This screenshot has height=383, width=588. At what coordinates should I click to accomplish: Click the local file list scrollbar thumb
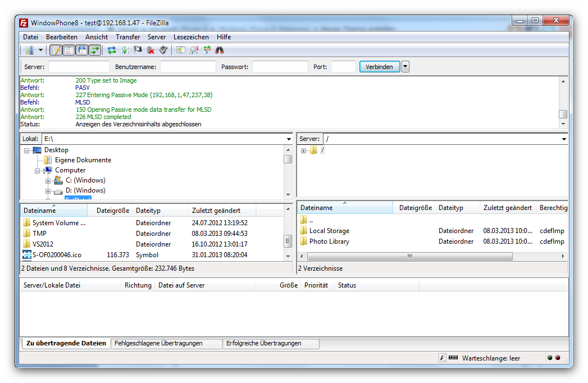[x=288, y=241]
